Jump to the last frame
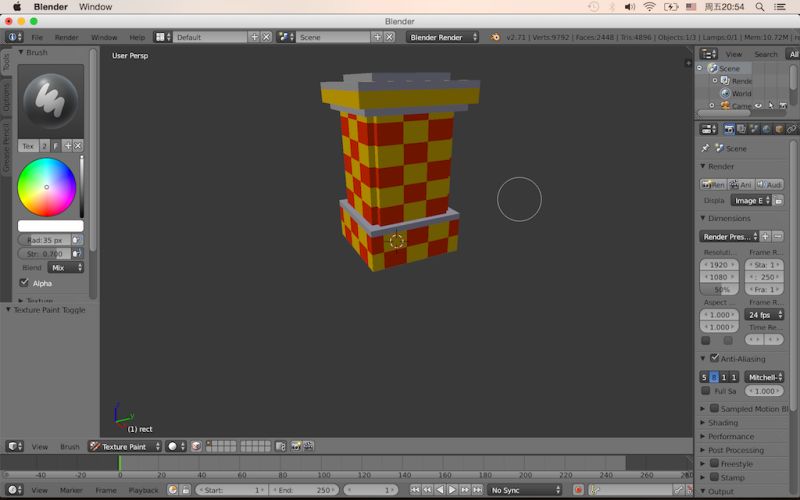The height and width of the screenshot is (500, 800). (477, 490)
